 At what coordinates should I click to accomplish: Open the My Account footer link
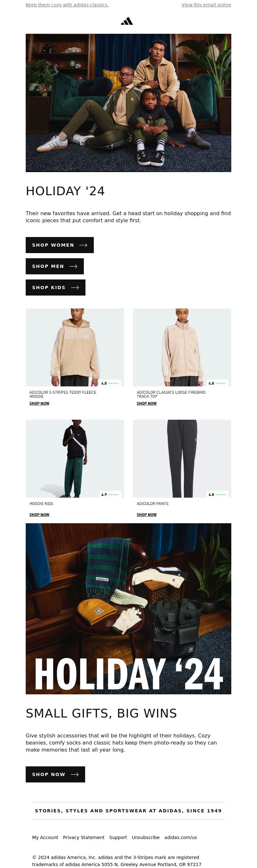pyautogui.click(x=45, y=837)
